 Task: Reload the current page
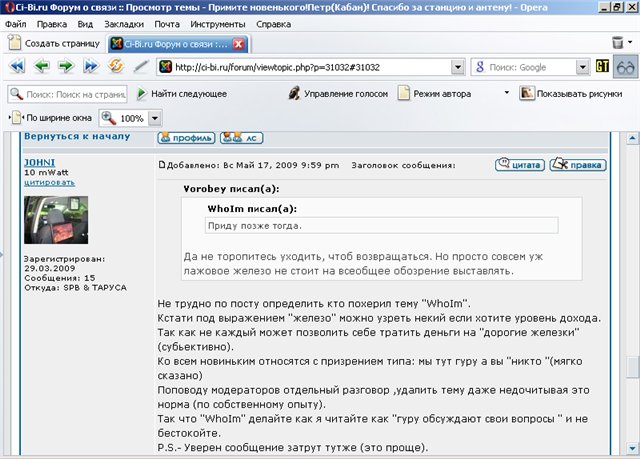116,67
